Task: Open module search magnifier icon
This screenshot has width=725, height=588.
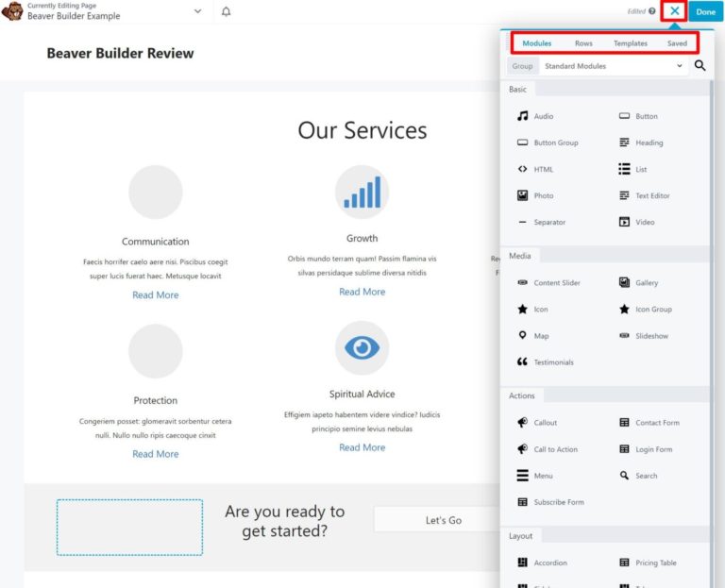Action: click(700, 66)
